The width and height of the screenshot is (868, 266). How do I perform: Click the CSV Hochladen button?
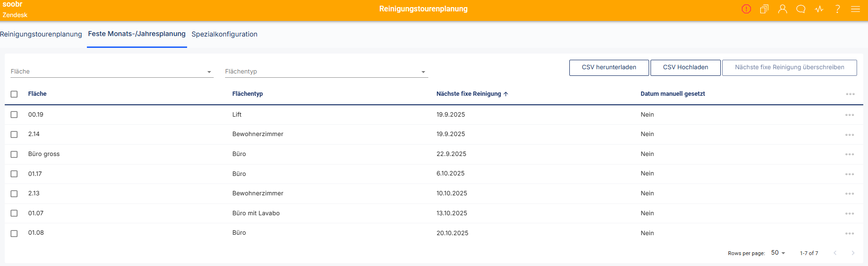point(685,67)
